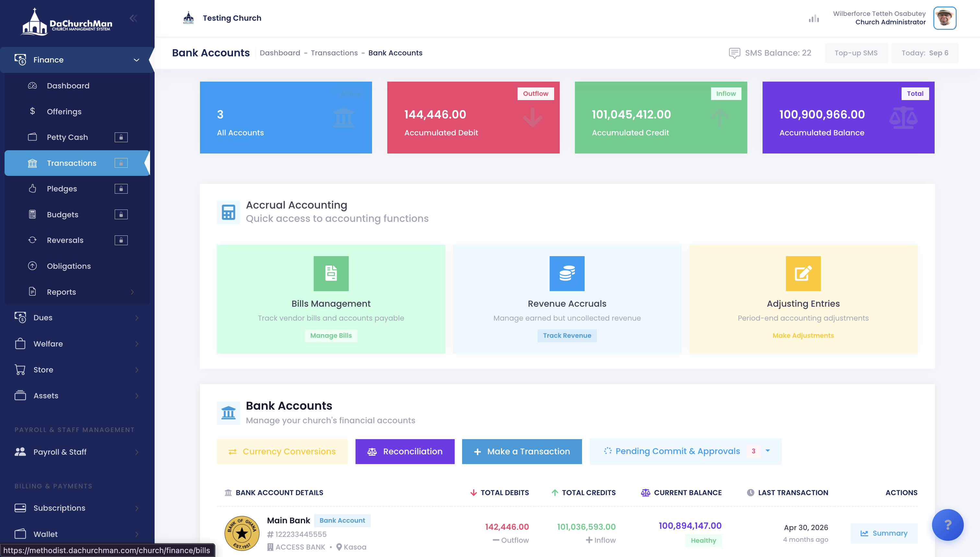Click the Dashboard breadcrumb link
Image resolution: width=980 pixels, height=557 pixels.
(x=280, y=53)
